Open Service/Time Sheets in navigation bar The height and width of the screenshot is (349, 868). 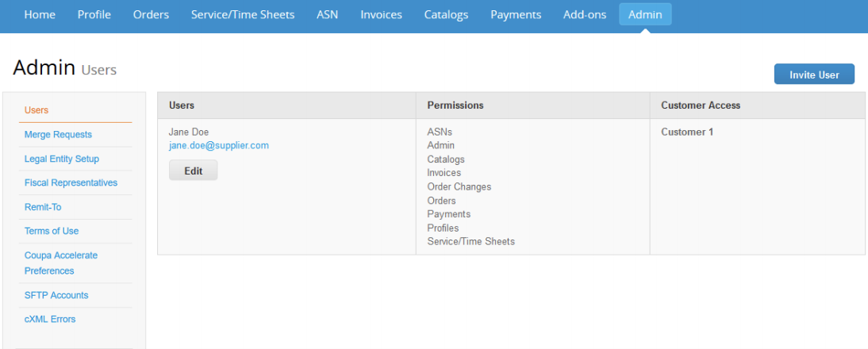242,14
